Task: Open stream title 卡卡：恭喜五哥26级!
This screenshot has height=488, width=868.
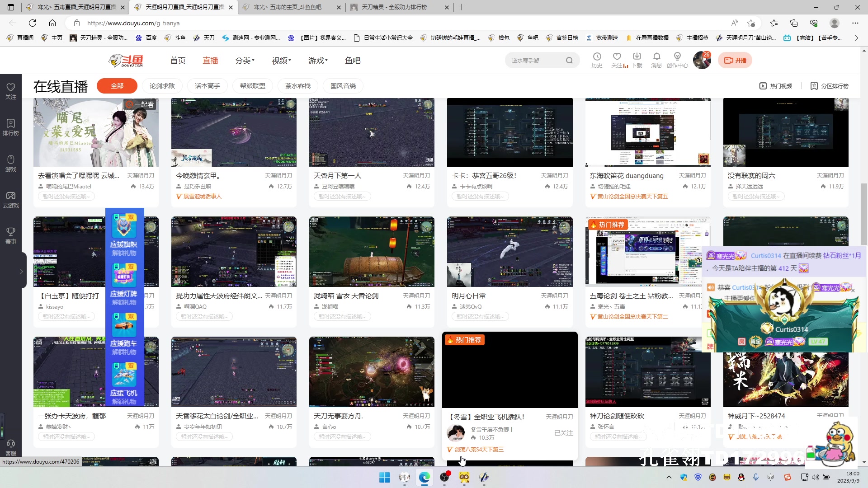Action: point(484,175)
